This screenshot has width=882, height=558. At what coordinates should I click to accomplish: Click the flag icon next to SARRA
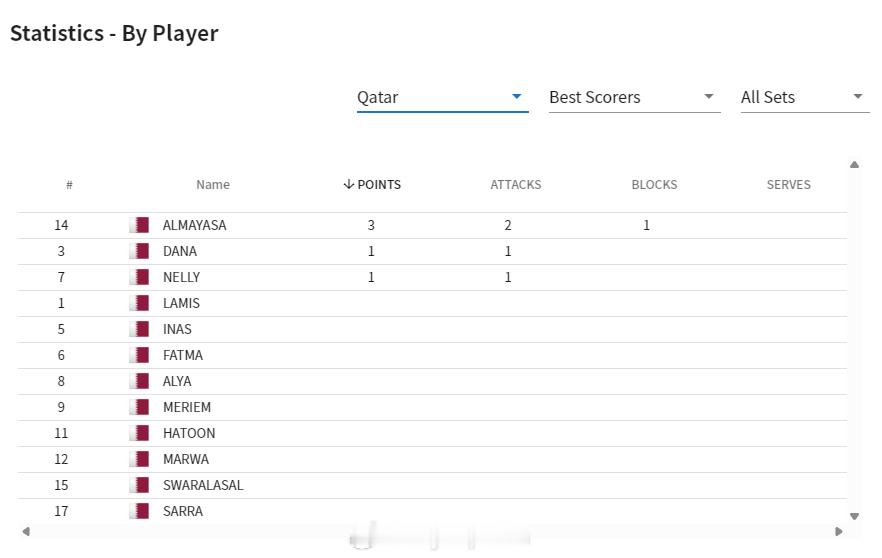139,511
